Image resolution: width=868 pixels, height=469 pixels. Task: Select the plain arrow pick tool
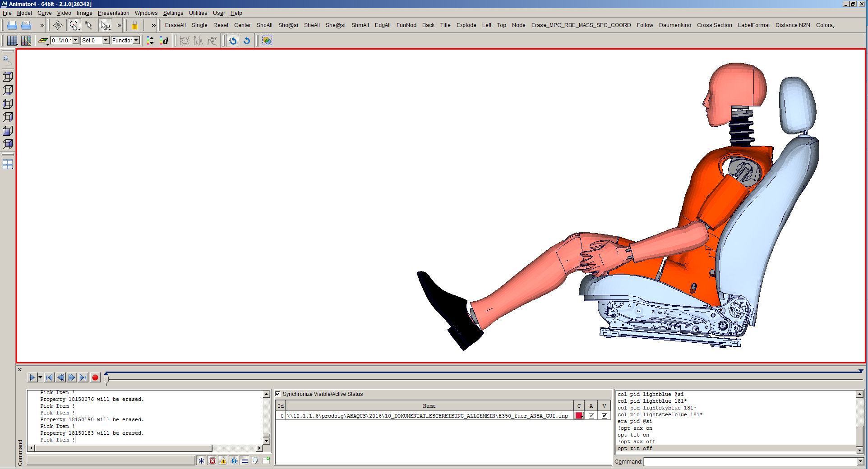[88, 25]
